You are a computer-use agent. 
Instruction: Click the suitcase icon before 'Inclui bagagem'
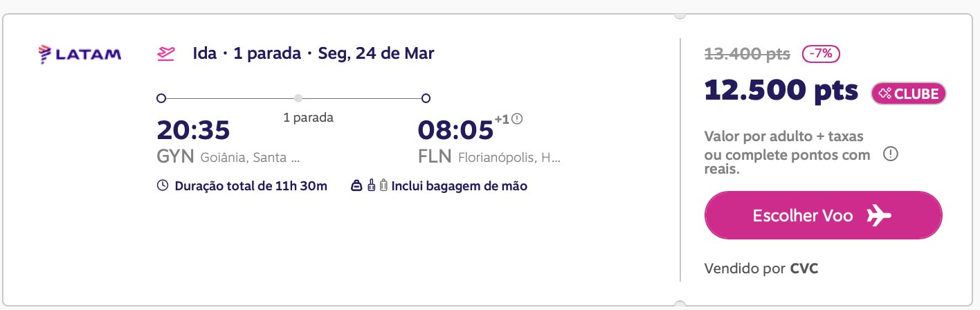point(383,185)
